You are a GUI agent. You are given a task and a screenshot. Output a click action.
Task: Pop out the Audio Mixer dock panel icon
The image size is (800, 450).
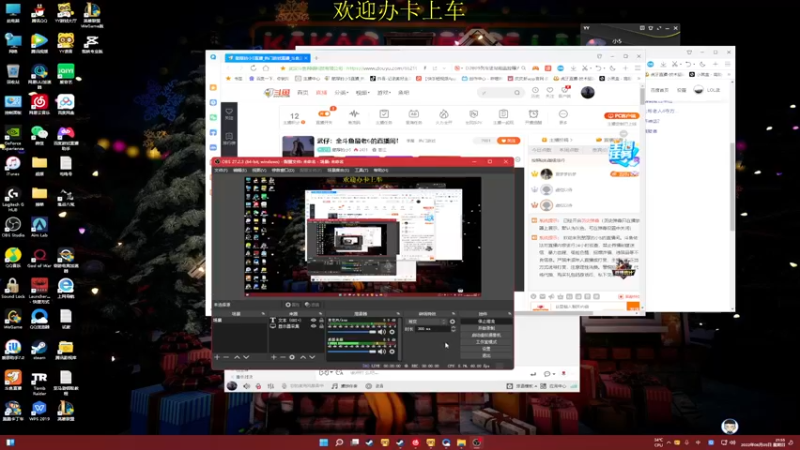pyautogui.click(x=398, y=313)
